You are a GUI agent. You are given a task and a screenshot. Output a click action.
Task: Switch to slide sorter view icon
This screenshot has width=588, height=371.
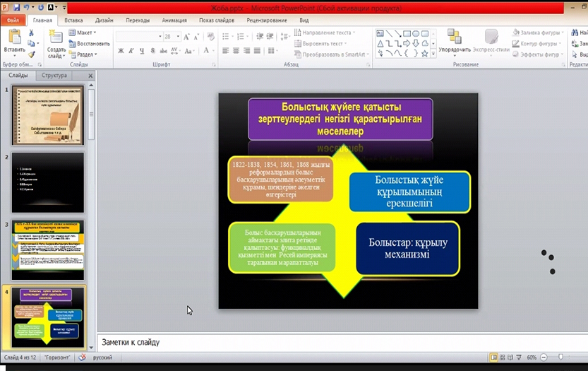click(504, 358)
